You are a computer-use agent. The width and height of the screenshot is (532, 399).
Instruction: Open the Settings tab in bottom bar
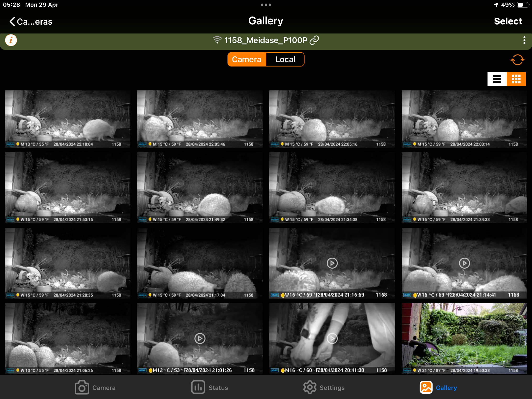tap(324, 388)
